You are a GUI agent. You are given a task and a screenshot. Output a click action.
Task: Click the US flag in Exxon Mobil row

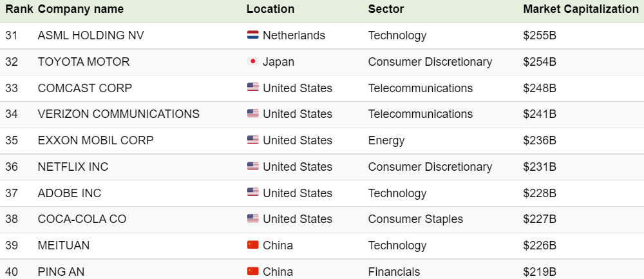(x=253, y=140)
